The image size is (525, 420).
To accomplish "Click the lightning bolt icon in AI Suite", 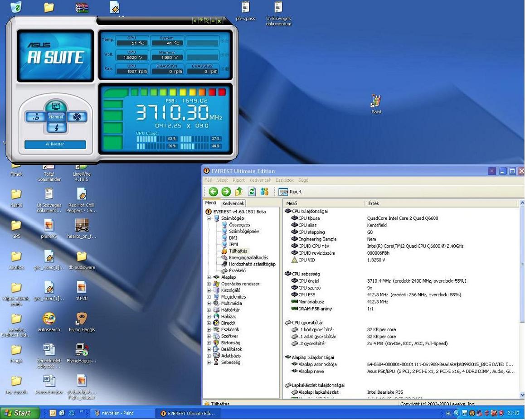I will 56,127.
